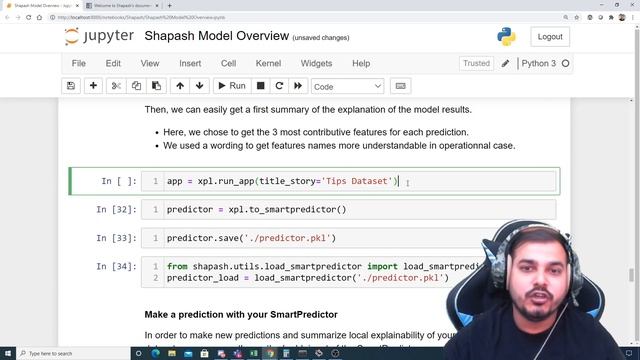640x360 pixels.
Task: Click the kernel idle circle indicator
Action: [565, 63]
